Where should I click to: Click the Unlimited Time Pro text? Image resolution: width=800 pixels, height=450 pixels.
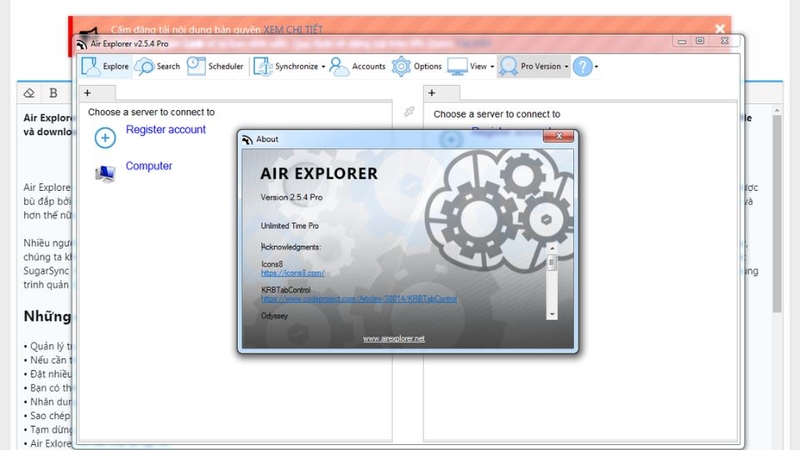point(289,226)
